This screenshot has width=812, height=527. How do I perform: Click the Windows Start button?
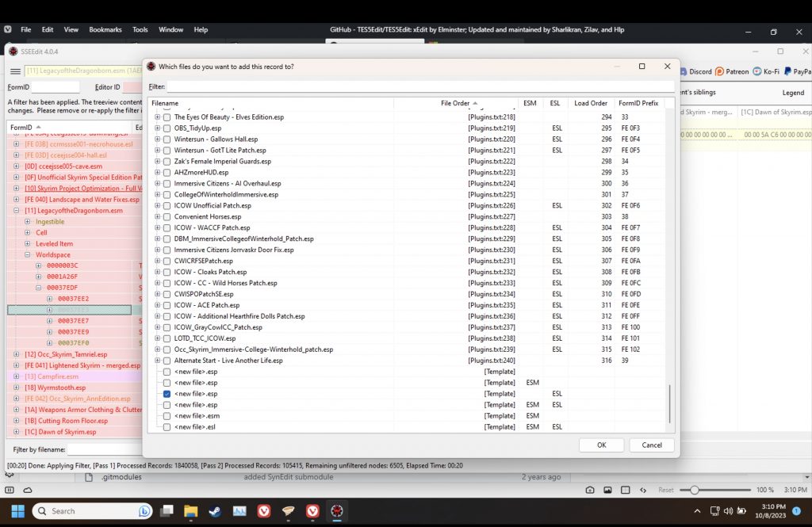point(17,511)
